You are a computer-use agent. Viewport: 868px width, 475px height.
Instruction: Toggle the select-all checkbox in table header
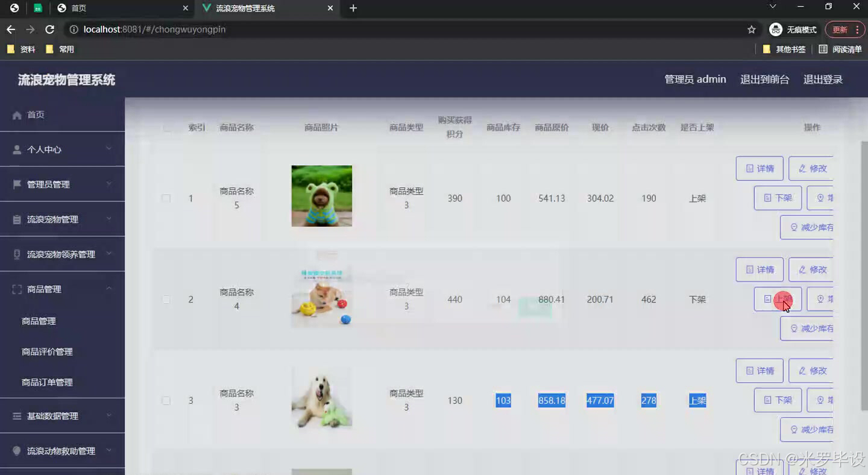(x=167, y=128)
